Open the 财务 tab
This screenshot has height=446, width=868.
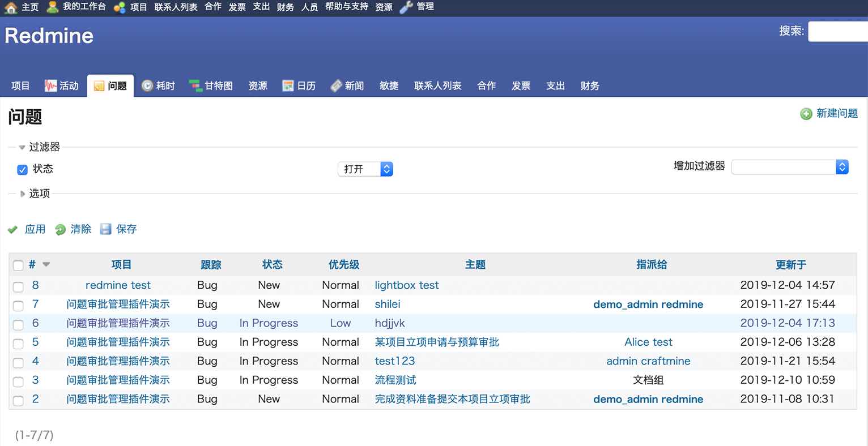[590, 86]
